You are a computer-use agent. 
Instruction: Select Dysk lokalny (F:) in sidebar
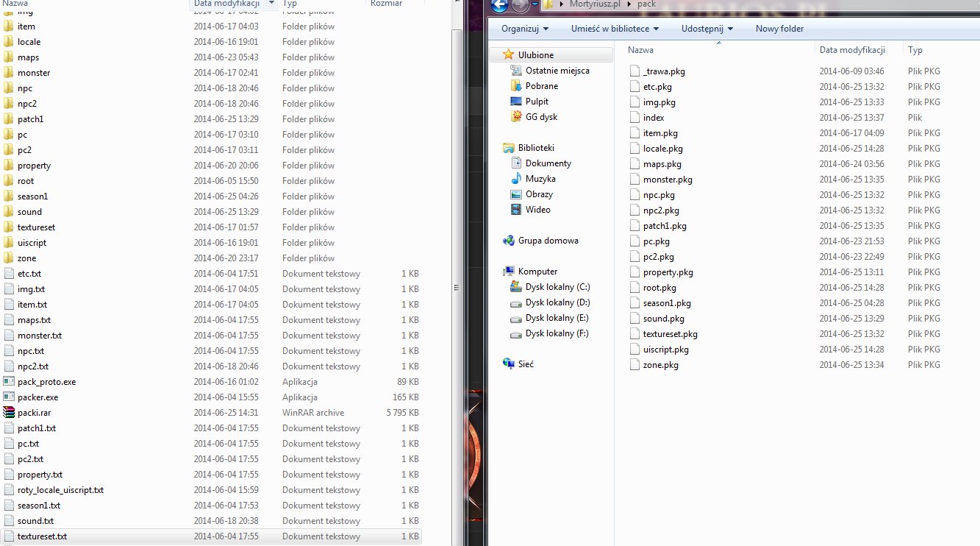pos(557,333)
